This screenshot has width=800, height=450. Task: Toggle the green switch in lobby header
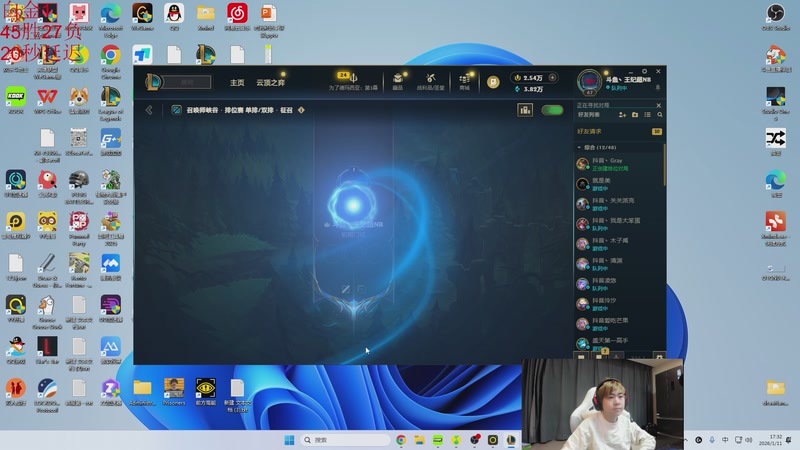click(552, 110)
